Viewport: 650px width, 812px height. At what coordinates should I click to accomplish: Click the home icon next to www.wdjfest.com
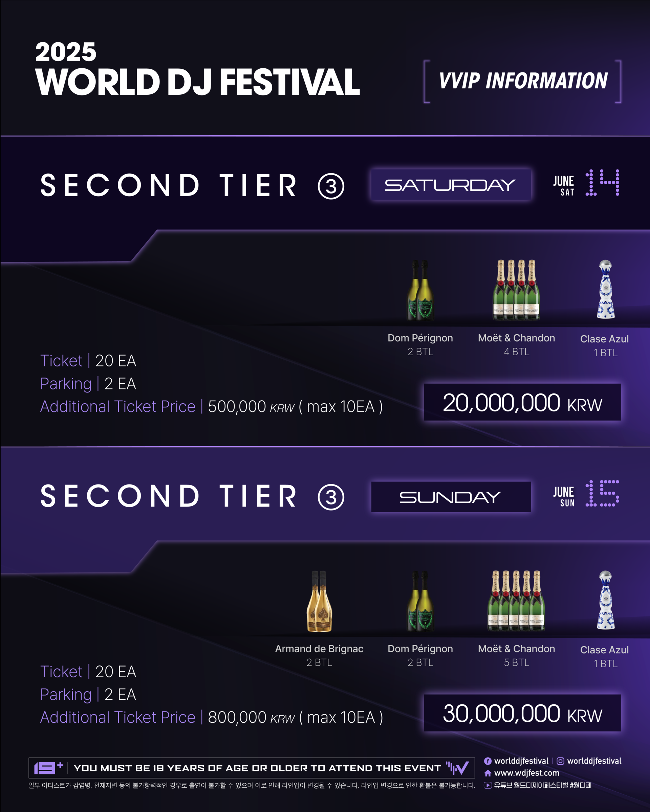(487, 773)
